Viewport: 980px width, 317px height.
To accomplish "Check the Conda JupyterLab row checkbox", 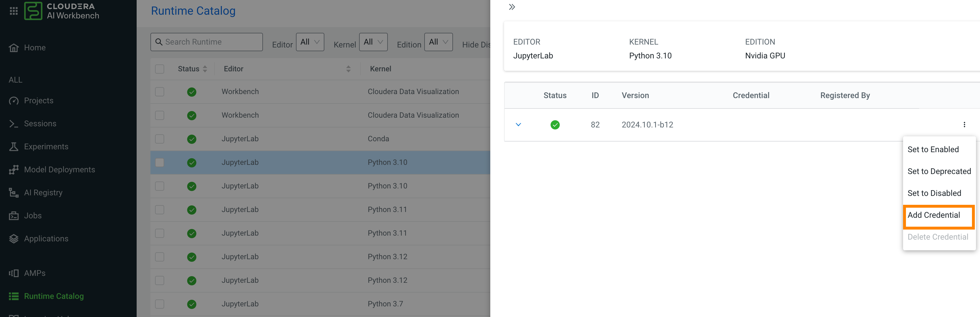I will (x=159, y=139).
